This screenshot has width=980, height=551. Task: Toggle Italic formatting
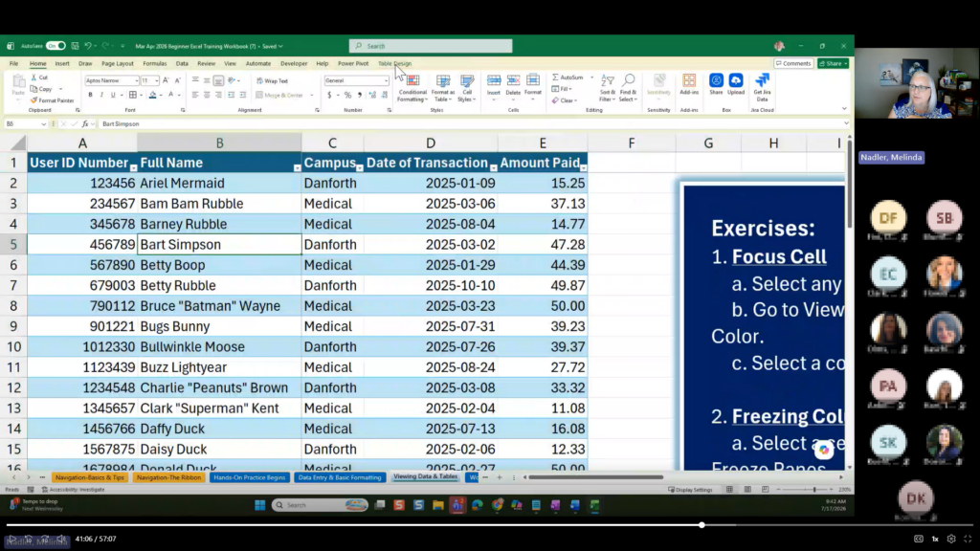click(101, 95)
